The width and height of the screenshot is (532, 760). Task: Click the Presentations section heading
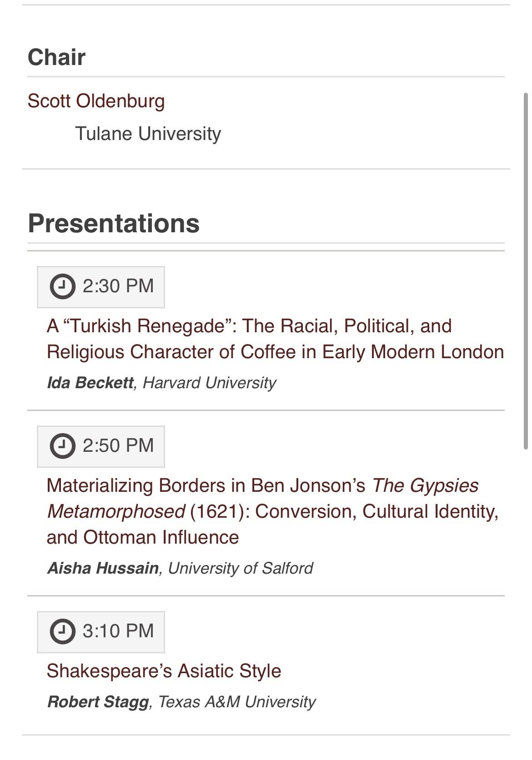click(x=114, y=223)
